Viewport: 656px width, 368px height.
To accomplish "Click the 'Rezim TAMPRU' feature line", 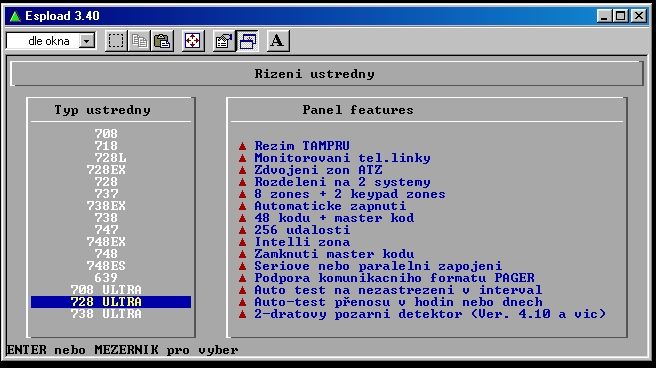I will (302, 146).
